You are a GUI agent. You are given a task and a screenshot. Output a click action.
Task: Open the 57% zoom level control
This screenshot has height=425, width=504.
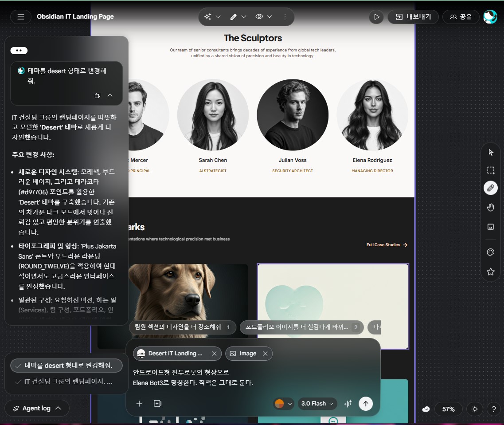449,409
